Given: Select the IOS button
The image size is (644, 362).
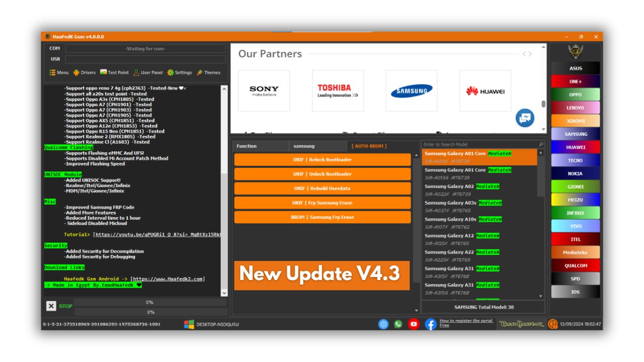Looking at the screenshot, I should pyautogui.click(x=576, y=292).
